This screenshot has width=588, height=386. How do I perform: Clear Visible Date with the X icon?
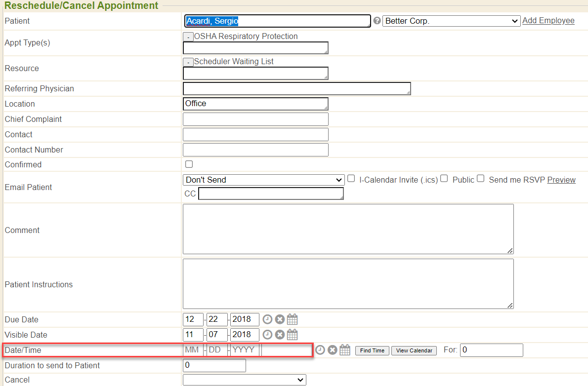[x=280, y=335]
